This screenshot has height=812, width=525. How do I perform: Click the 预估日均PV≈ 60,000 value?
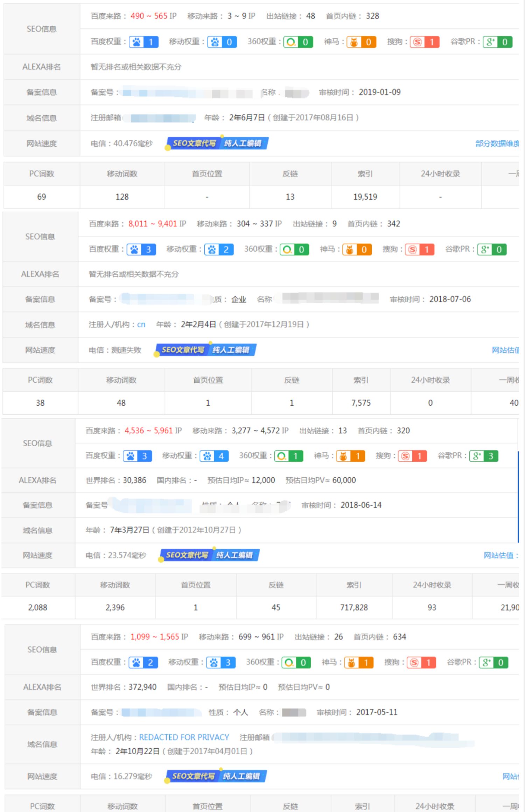tap(344, 480)
